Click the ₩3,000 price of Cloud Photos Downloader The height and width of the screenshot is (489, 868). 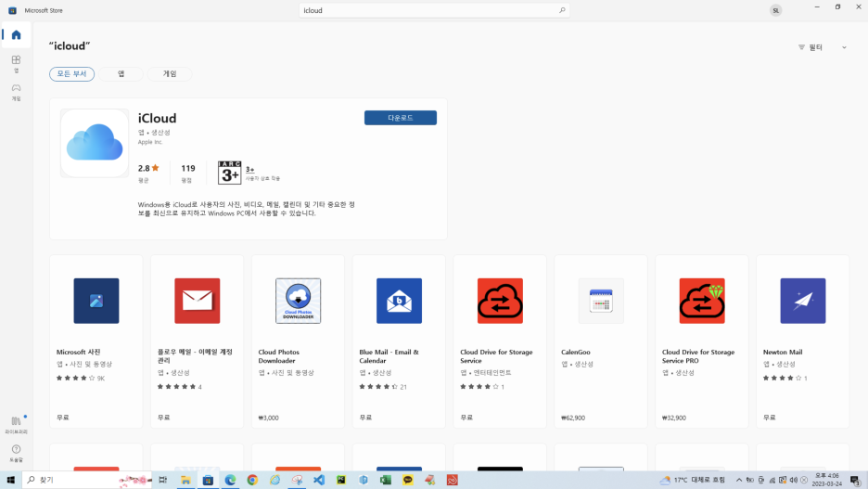tap(269, 418)
